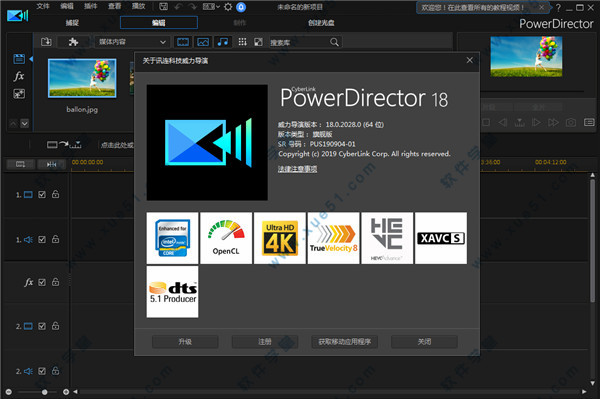Image resolution: width=600 pixels, height=399 pixels.
Task: Toggle the audio media filter icon
Action: coord(223,42)
